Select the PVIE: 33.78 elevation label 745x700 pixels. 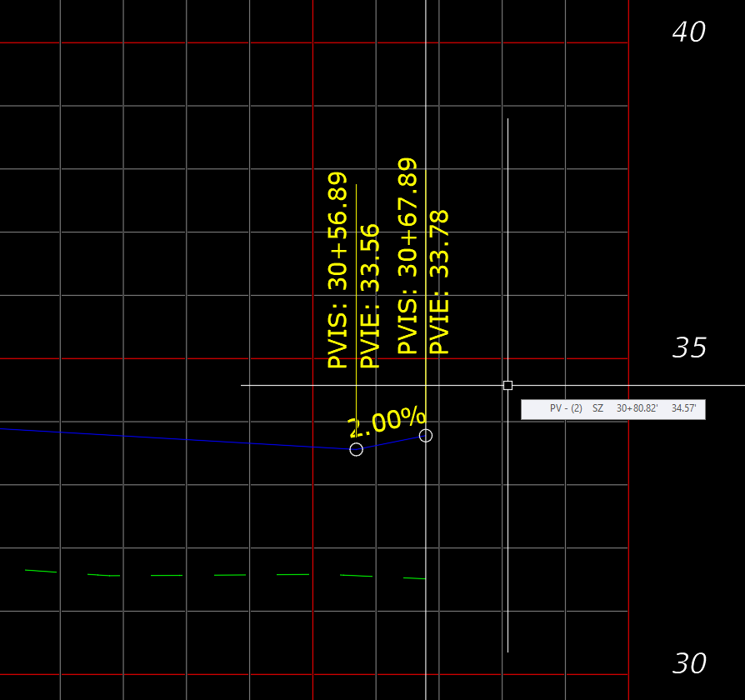(439, 292)
